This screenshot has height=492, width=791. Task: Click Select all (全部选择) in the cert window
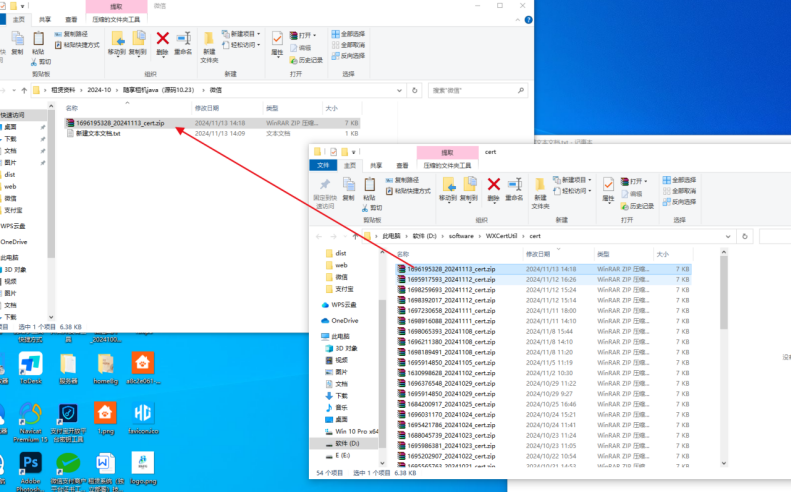pos(679,180)
